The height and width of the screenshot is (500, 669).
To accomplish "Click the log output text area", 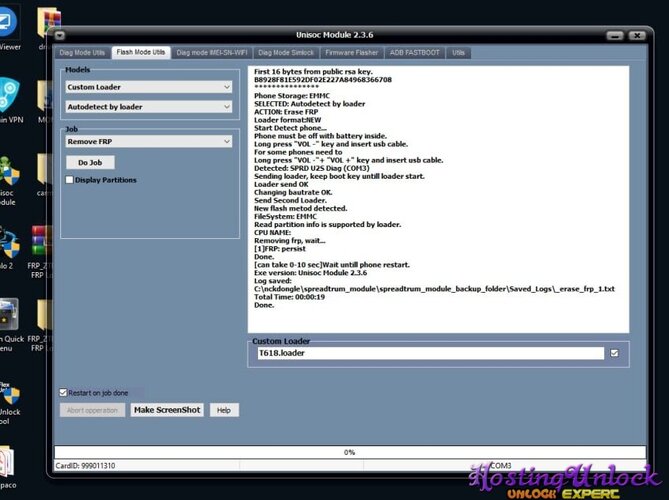I will 438,199.
